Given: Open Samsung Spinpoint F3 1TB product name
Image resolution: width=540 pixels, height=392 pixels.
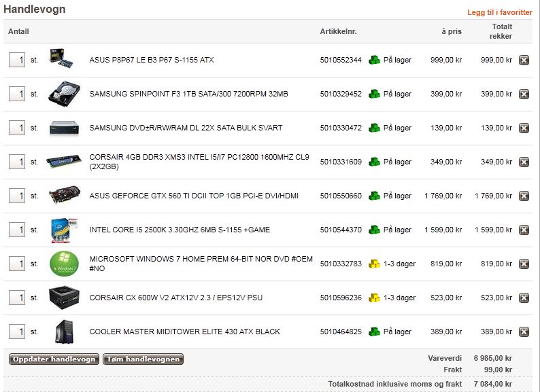Looking at the screenshot, I should click(188, 94).
